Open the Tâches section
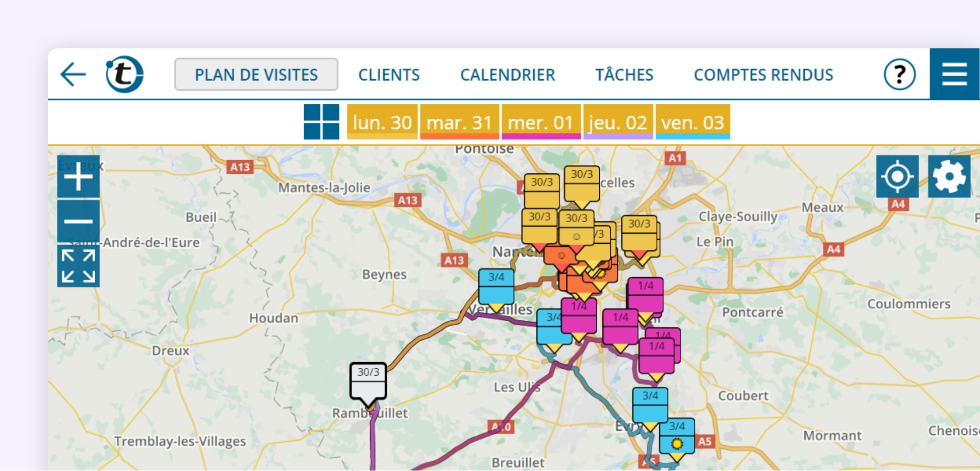 pyautogui.click(x=624, y=75)
